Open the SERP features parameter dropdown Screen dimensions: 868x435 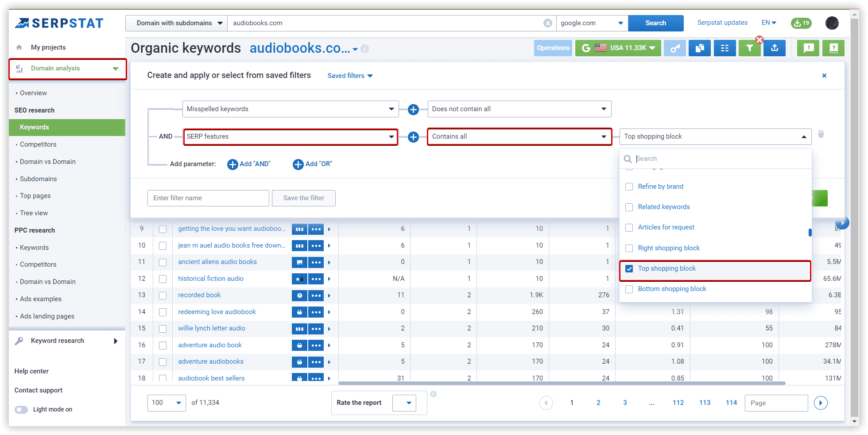pos(291,136)
